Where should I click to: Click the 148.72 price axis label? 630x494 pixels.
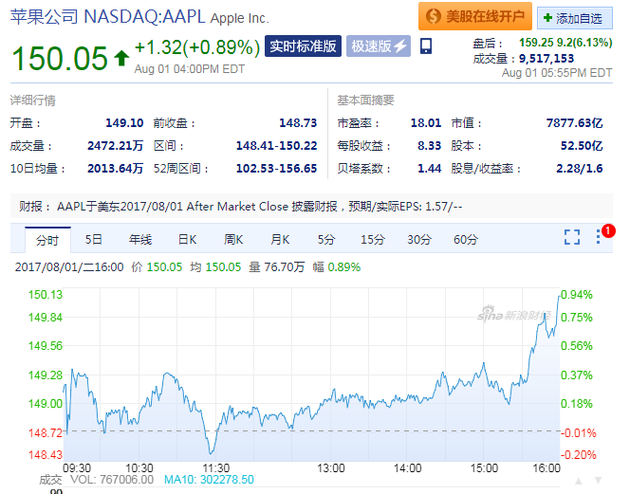[x=45, y=433]
